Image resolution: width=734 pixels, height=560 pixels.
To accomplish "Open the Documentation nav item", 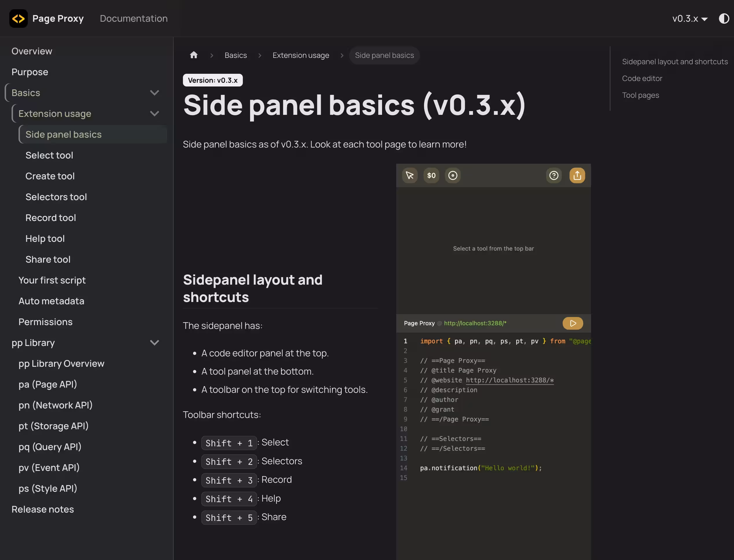I will (x=134, y=18).
